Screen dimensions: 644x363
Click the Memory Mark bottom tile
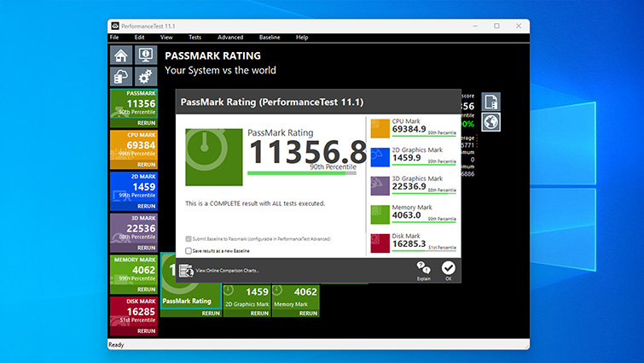click(x=295, y=296)
